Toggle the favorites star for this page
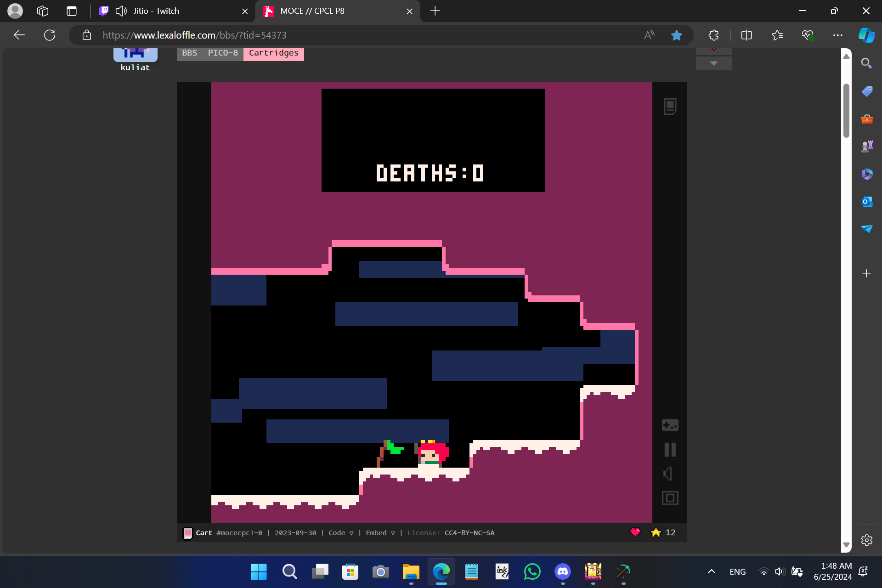This screenshot has width=882, height=588. [676, 35]
